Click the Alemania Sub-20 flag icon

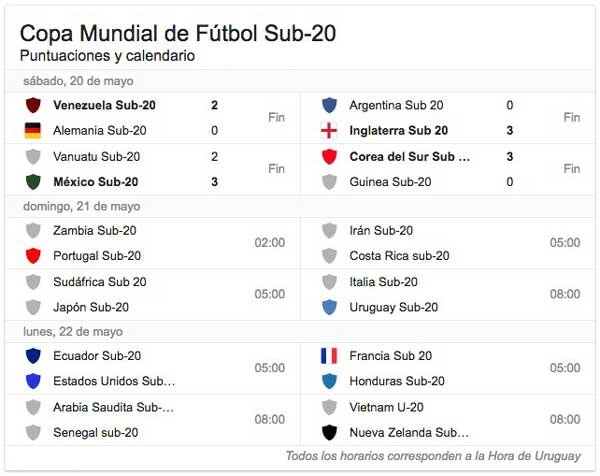(x=33, y=130)
